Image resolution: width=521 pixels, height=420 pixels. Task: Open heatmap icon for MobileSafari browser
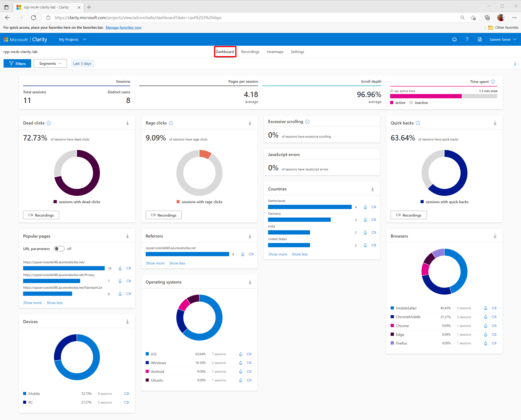[485, 308]
